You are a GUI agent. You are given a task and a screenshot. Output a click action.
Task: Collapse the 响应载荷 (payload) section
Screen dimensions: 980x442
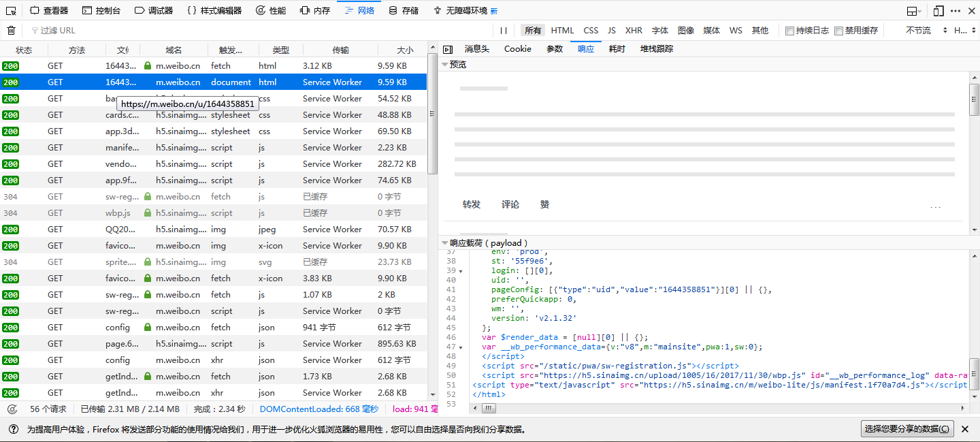pyautogui.click(x=444, y=242)
